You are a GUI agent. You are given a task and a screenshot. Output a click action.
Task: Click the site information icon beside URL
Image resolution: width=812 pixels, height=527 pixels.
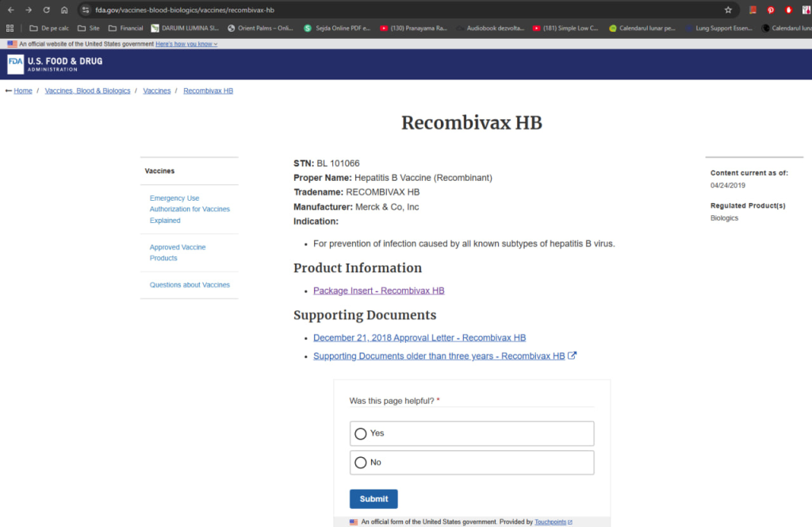[x=86, y=10]
